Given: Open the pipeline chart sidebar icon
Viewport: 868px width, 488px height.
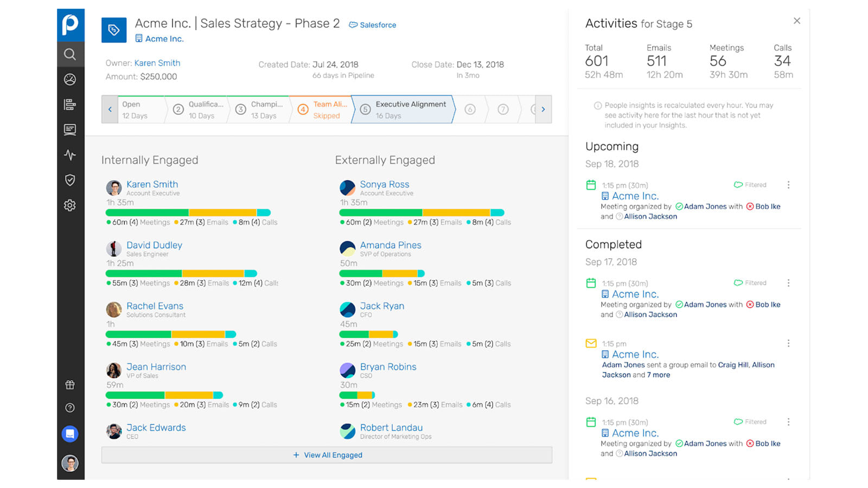Looking at the screenshot, I should [70, 105].
